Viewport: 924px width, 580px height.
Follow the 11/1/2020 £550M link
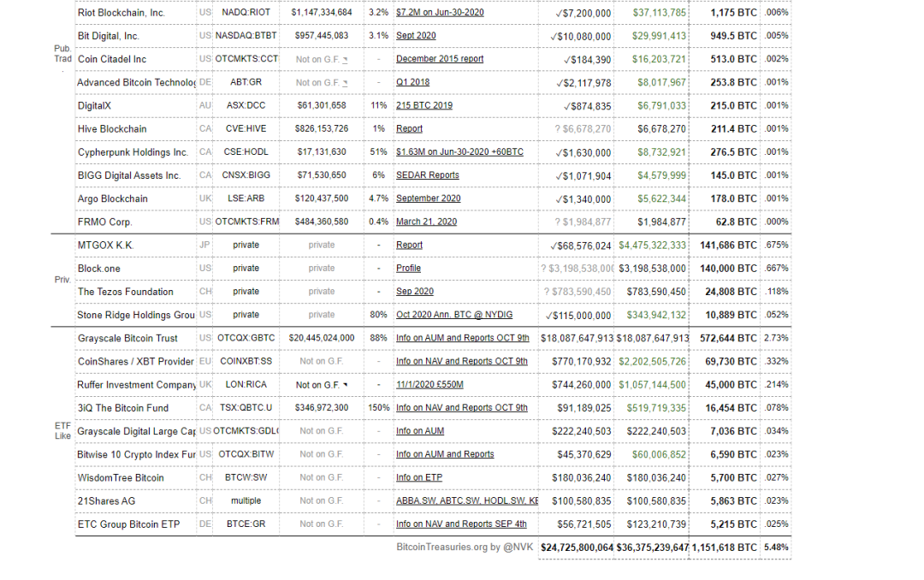[x=429, y=384]
